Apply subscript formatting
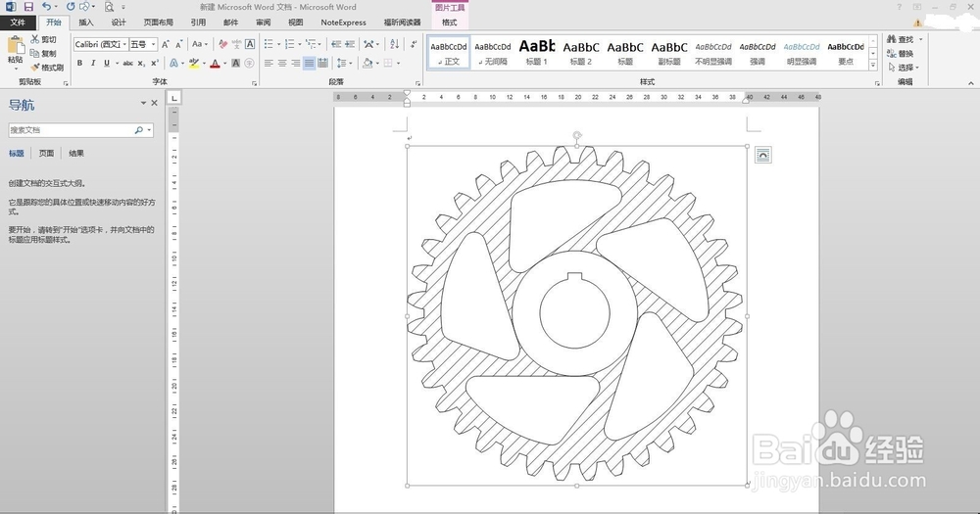The width and height of the screenshot is (980, 514). click(141, 63)
